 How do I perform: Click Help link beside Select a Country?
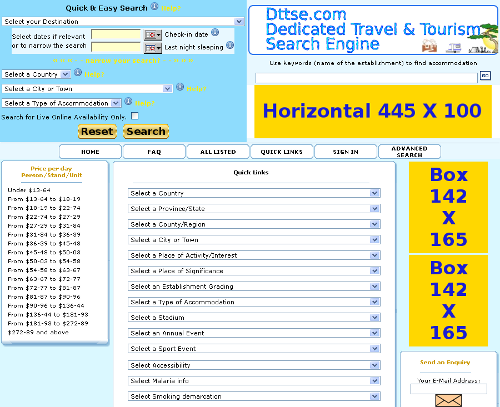[94, 75]
